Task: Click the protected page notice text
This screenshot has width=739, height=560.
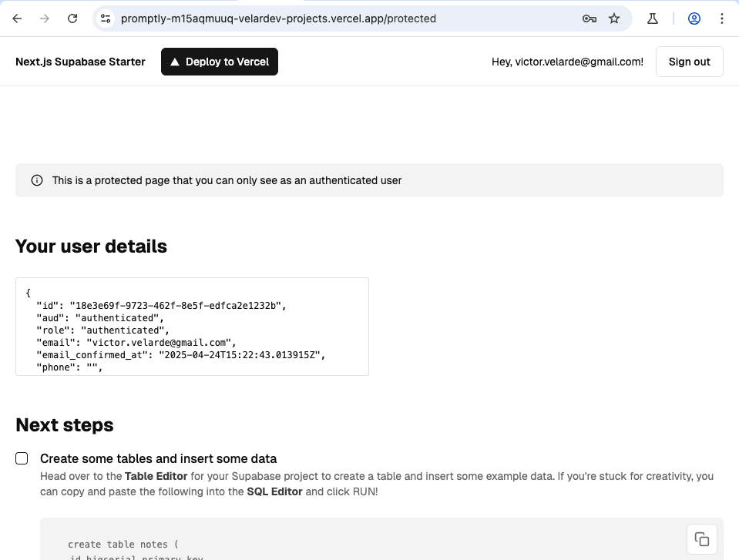Action: 227,180
